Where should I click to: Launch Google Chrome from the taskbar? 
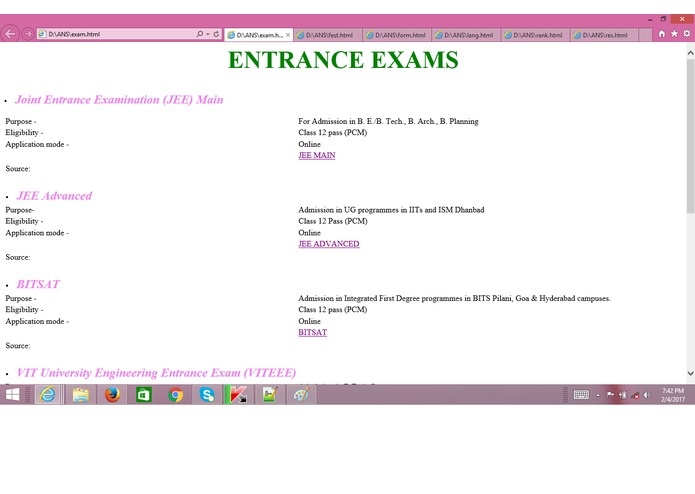176,394
